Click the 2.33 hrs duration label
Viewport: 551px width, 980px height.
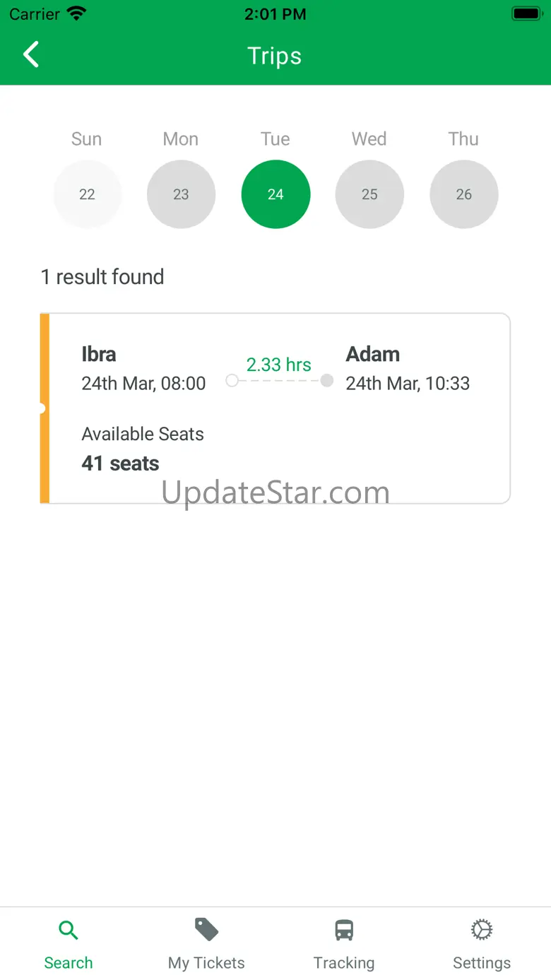click(x=279, y=365)
